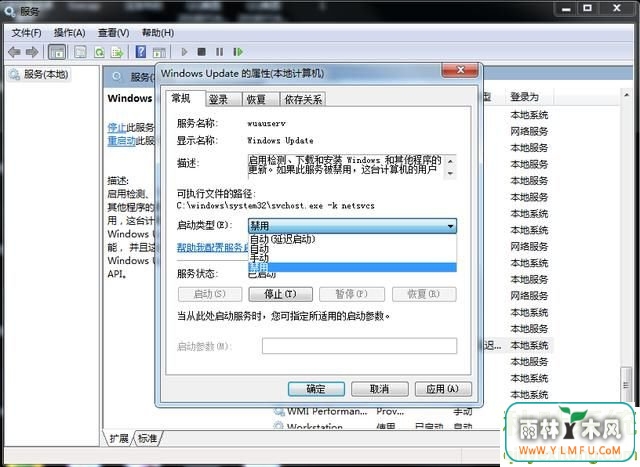Viewport: 640px width, 467px height.
Task: Toggle the console tree pane icon
Action: [x=57, y=52]
